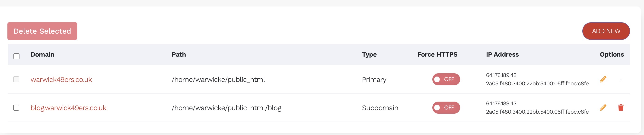Image resolution: width=644 pixels, height=135 pixels.
Task: Click pencil icon for blog.warwick49ers.co.uk
Action: pyautogui.click(x=603, y=107)
